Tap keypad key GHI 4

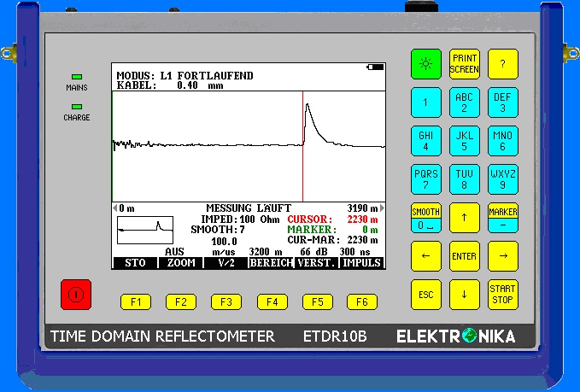point(425,141)
